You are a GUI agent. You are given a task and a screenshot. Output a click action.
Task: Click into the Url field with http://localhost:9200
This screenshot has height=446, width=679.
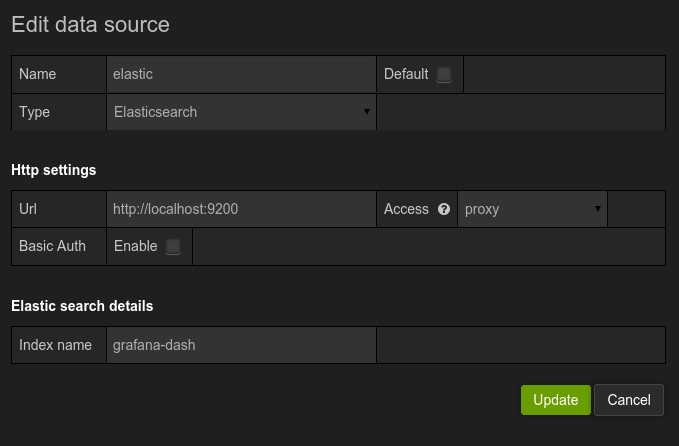(x=241, y=209)
